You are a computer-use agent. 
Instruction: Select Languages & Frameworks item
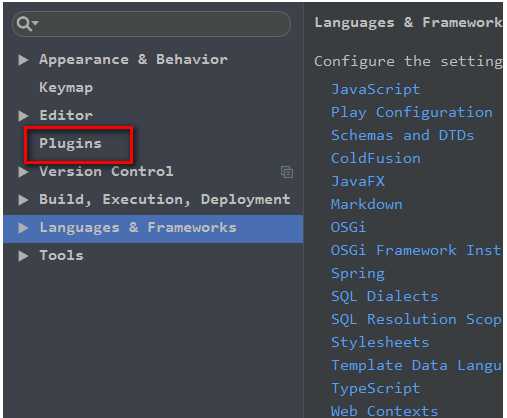point(153,228)
